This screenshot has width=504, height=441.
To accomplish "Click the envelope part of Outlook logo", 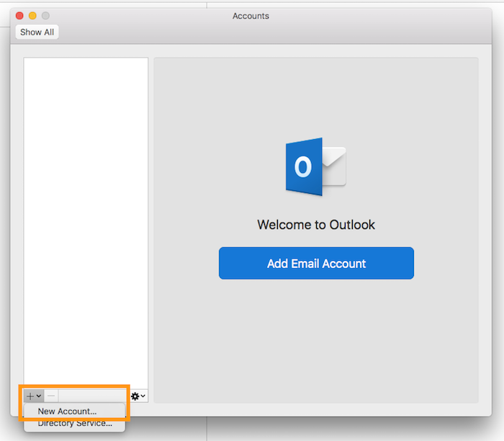I will (333, 166).
